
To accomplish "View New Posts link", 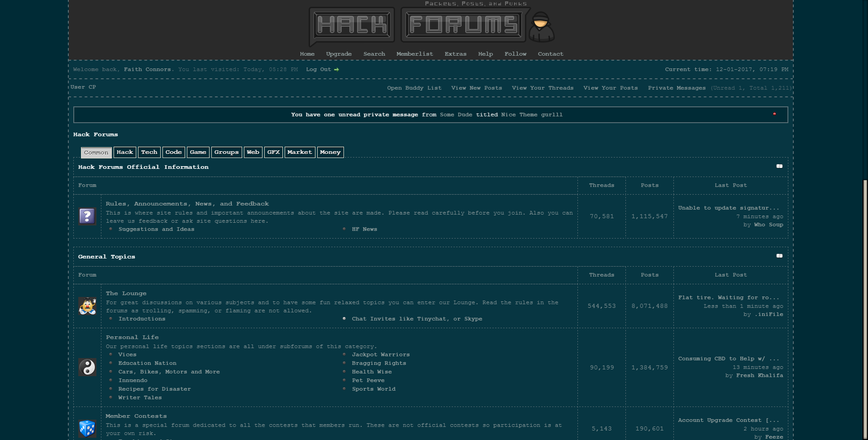I will click(477, 88).
